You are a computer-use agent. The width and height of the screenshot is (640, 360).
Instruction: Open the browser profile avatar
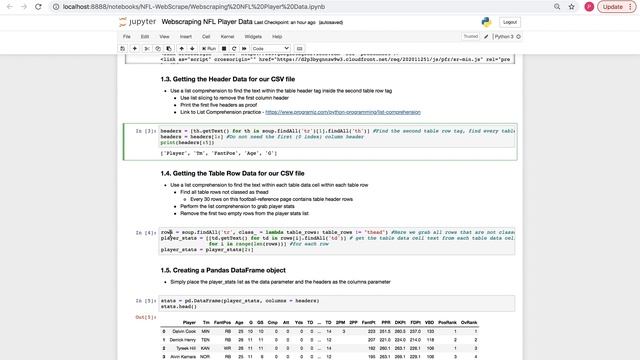point(589,7)
